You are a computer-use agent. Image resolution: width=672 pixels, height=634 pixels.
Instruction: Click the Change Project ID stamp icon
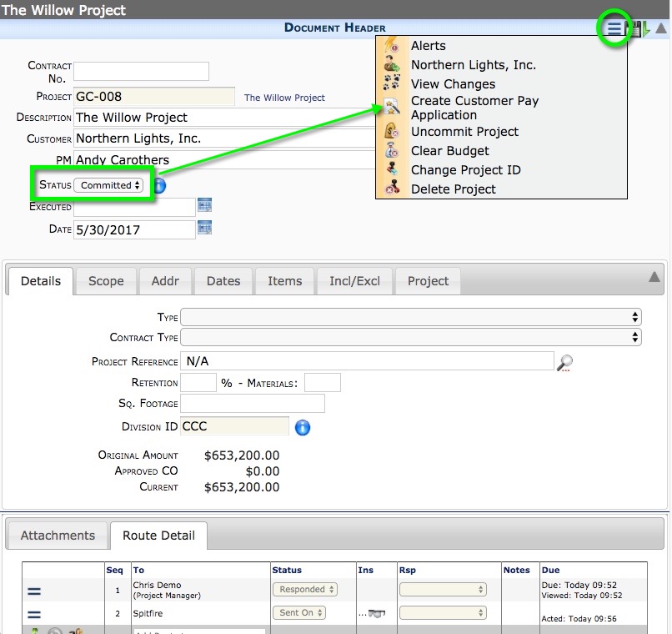point(391,169)
